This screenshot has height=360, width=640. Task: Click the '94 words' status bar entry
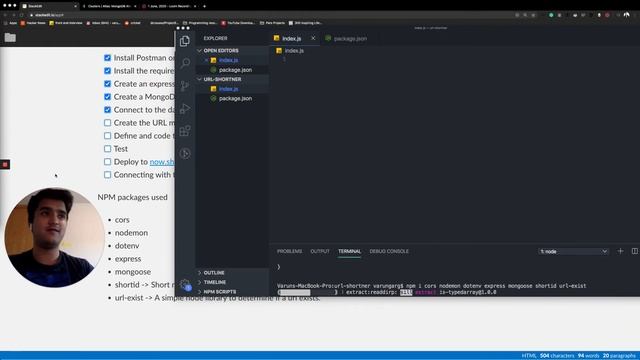point(589,356)
